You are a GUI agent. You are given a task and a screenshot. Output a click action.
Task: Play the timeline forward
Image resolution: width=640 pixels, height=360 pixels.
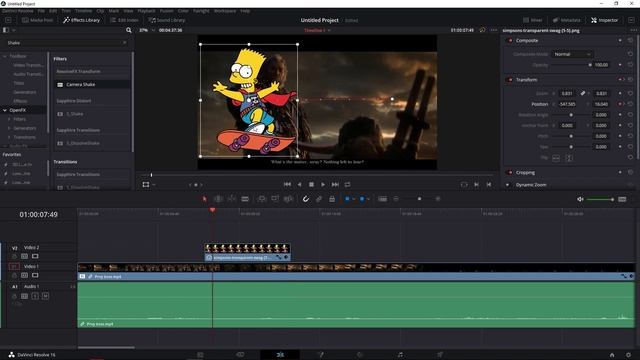pos(323,184)
